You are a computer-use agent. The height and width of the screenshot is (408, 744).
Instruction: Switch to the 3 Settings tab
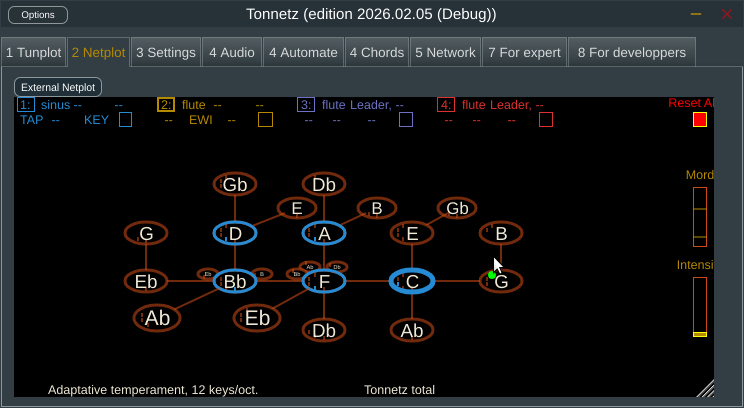point(165,52)
